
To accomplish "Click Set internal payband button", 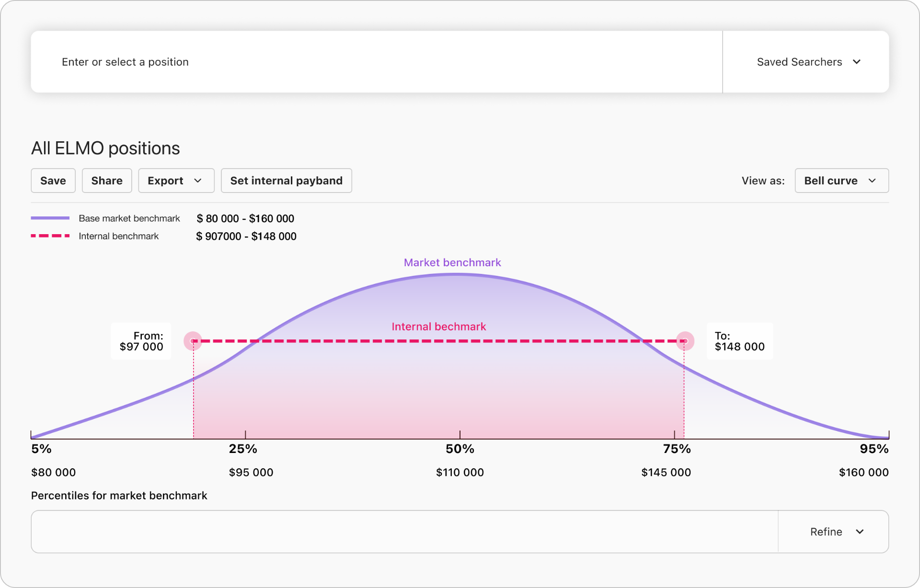I will [x=286, y=181].
